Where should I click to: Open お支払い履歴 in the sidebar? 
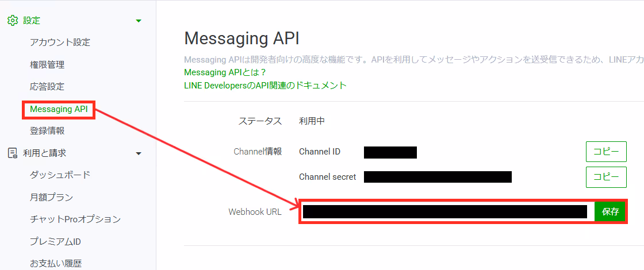(x=55, y=263)
